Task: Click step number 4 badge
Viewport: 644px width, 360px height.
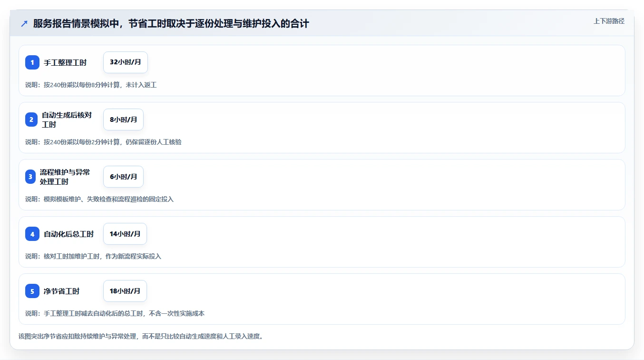Action: [x=32, y=234]
